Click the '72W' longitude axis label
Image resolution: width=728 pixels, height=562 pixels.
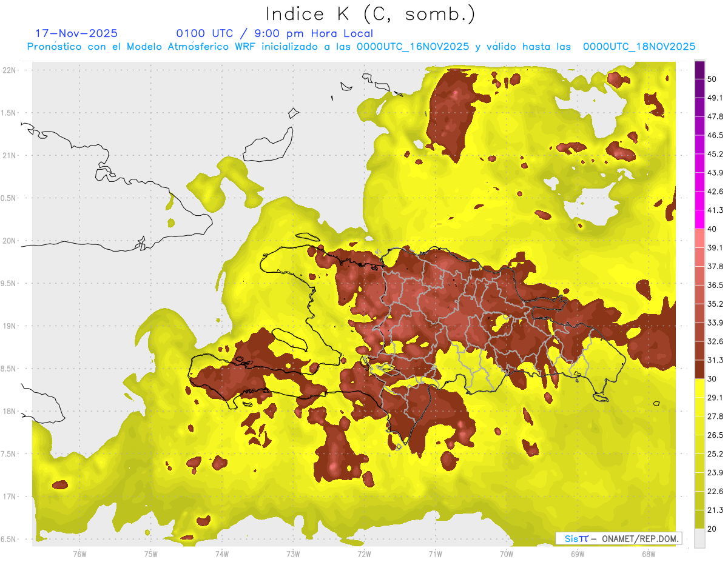364,554
